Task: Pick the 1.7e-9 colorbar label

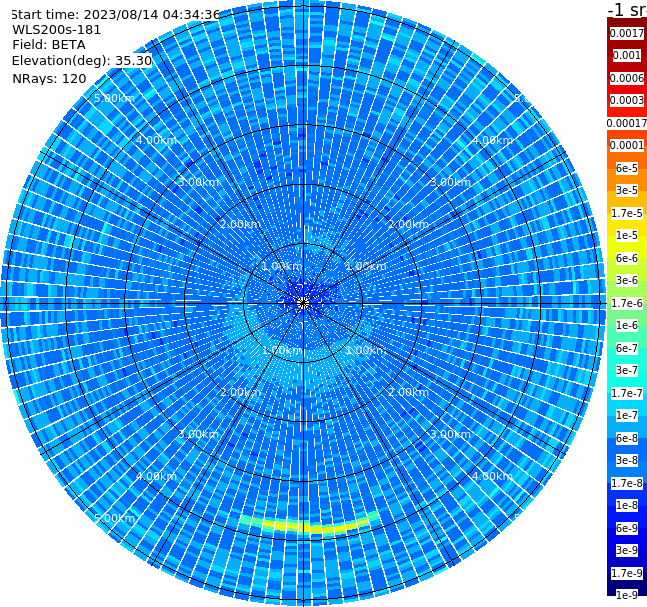Action: point(627,573)
